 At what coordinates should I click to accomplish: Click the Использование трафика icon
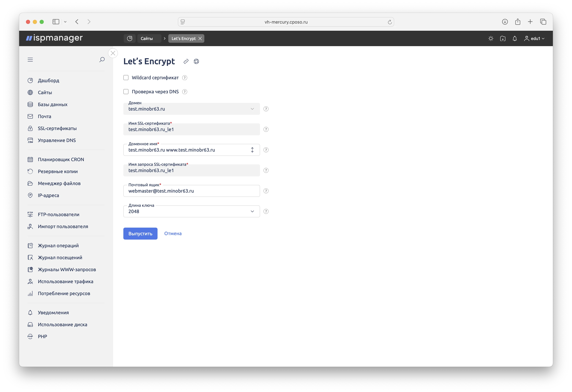click(x=30, y=281)
